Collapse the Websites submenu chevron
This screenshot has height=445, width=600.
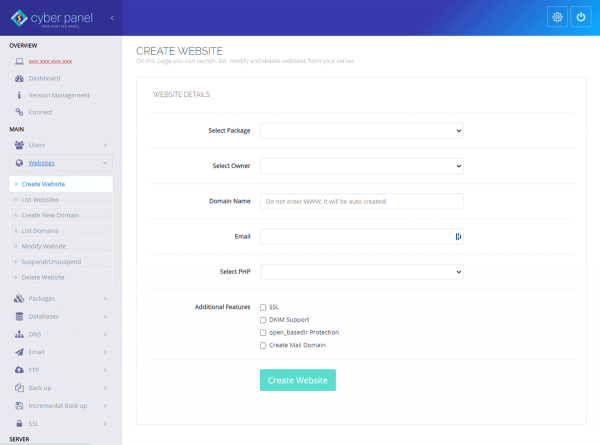click(105, 163)
